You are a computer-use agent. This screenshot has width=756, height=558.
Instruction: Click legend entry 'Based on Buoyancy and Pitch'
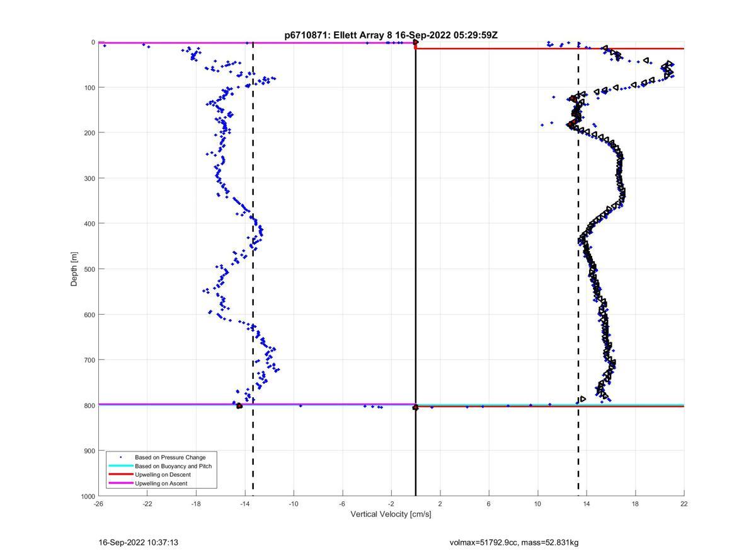[173, 466]
